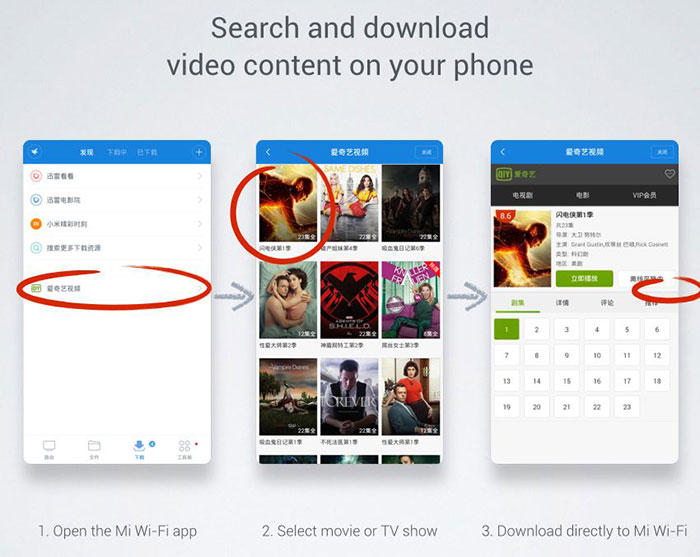Open the S.H.I.E.L.D. show poster thumbnail
The width and height of the screenshot is (700, 557).
coord(349,300)
